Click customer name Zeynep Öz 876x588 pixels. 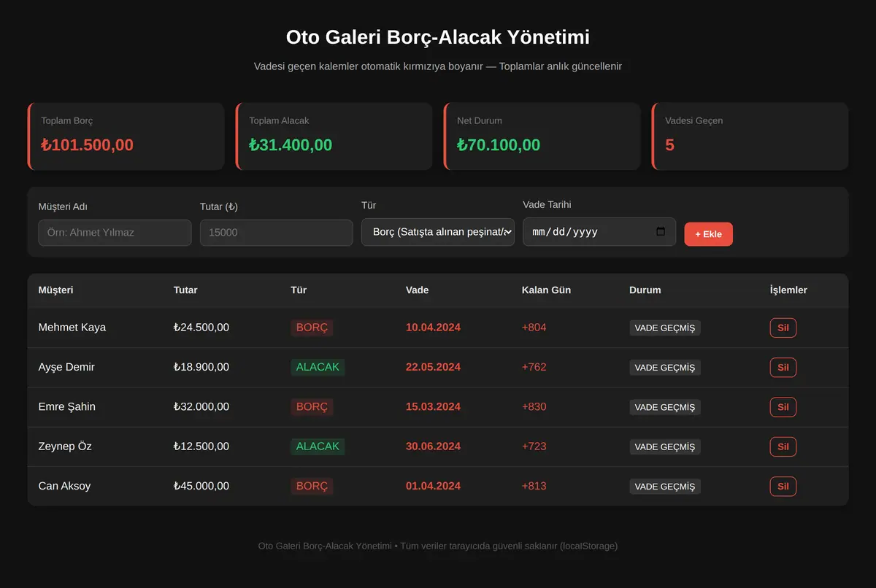[x=65, y=446]
